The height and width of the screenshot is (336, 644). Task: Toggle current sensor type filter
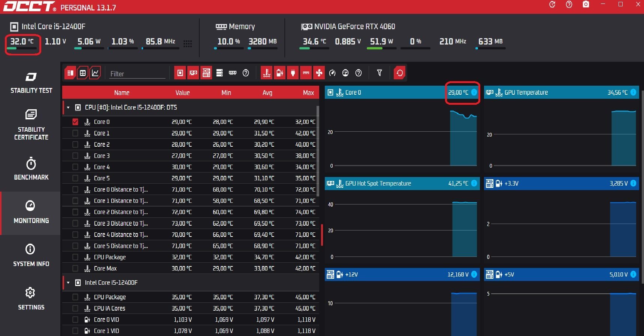(306, 73)
